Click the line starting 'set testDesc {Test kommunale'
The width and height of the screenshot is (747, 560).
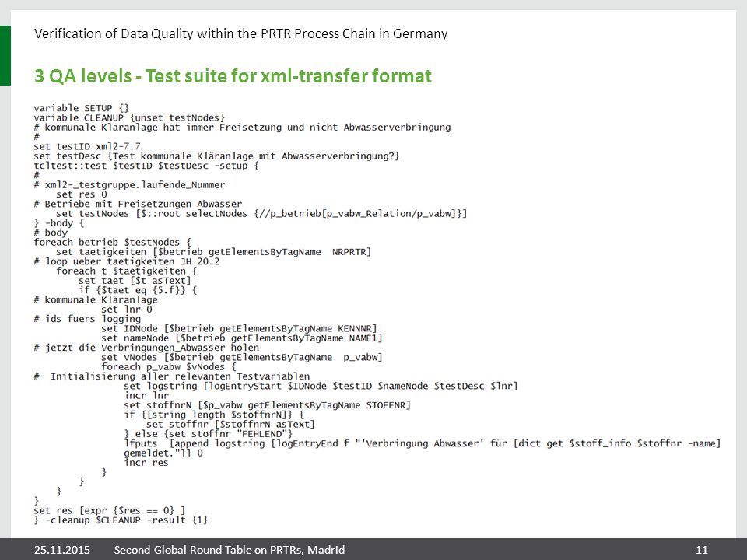(x=217, y=156)
